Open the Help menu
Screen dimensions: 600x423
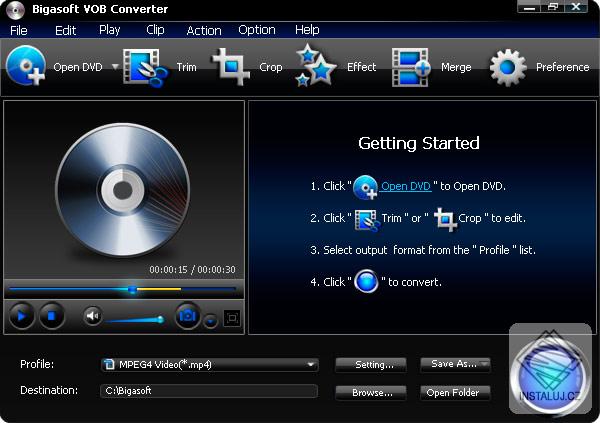(307, 30)
